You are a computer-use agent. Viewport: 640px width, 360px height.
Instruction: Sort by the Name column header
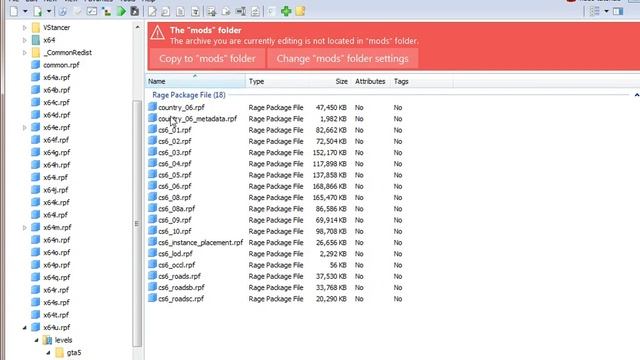coord(196,81)
